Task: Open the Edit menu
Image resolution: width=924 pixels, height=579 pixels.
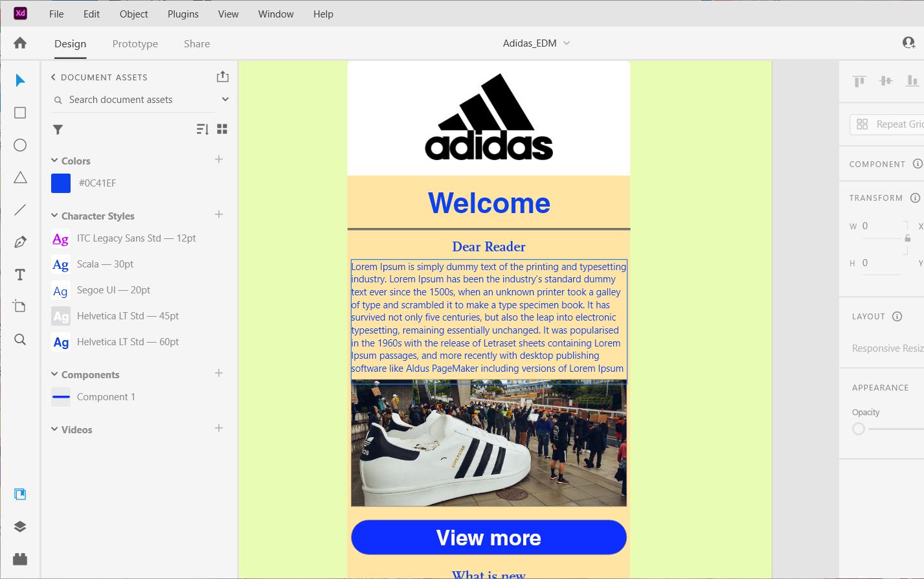Action: tap(91, 14)
